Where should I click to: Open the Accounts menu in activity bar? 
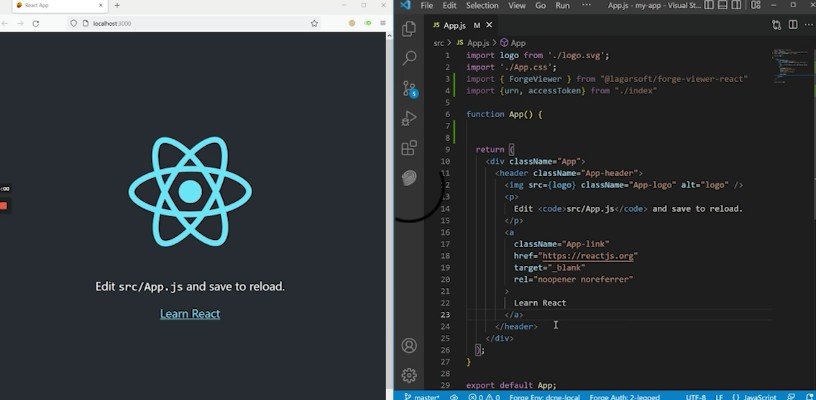[x=409, y=345]
